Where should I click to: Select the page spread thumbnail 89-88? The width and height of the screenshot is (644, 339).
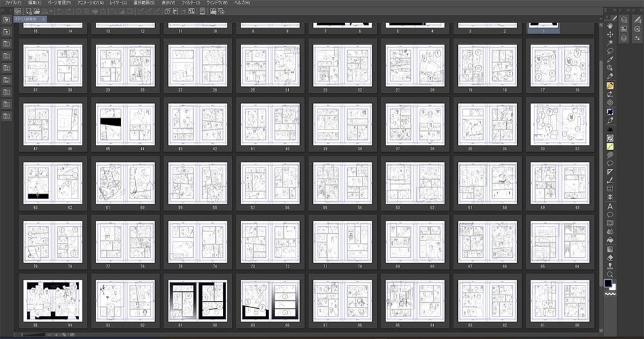point(270,301)
